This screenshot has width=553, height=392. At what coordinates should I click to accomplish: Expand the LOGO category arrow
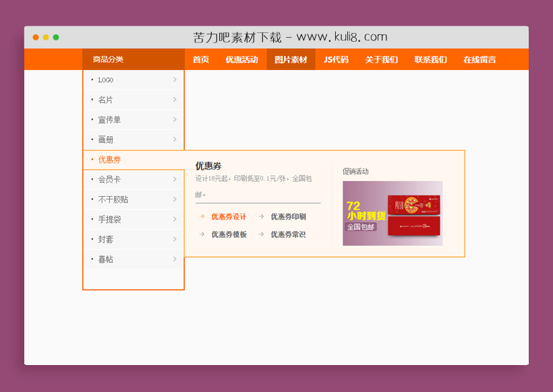click(175, 79)
